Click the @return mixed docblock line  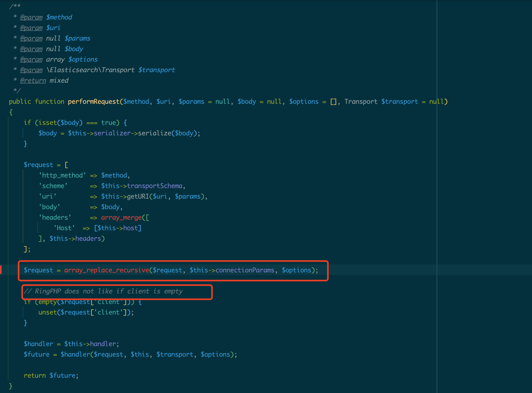[x=41, y=81]
